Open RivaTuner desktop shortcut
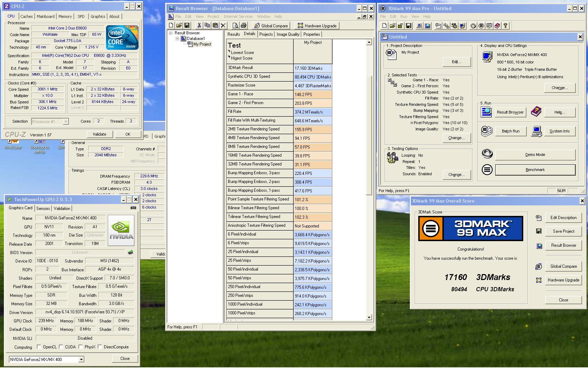The height and width of the screenshot is (368, 588). point(13,144)
